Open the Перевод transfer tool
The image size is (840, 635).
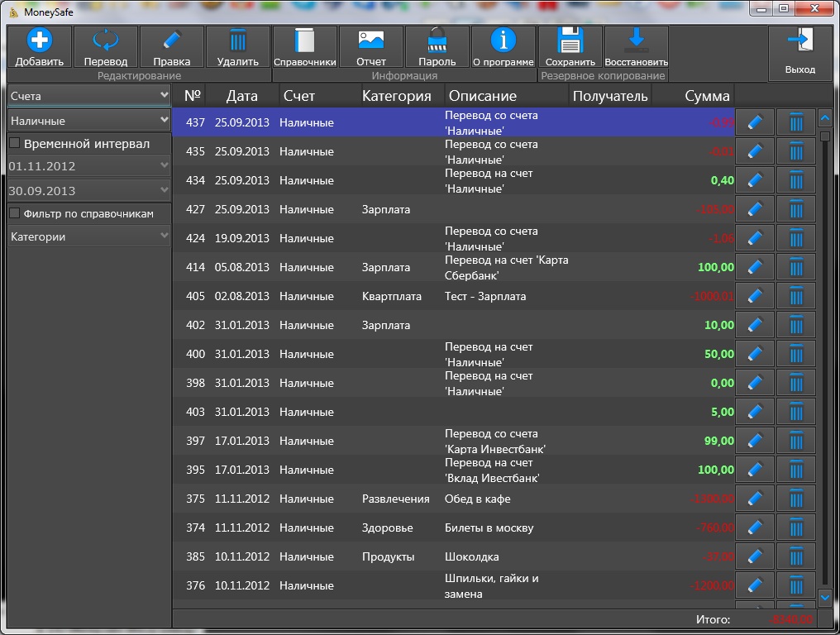click(106, 46)
